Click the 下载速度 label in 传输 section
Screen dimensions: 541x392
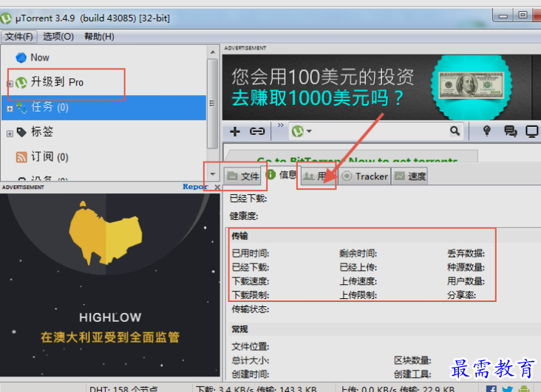(x=251, y=281)
